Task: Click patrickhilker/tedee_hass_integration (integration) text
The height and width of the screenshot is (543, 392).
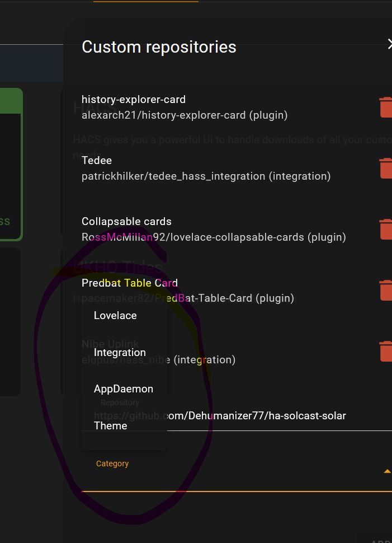Action: (x=206, y=176)
